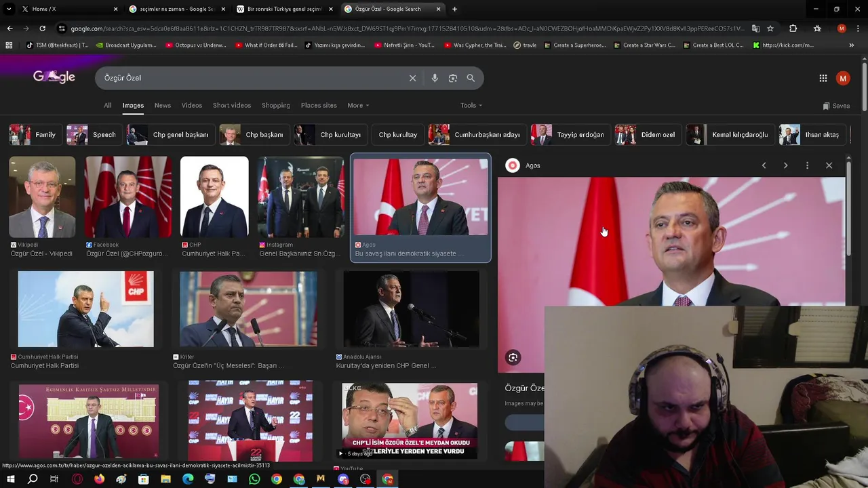
Task: Click the magnifier search button in the search box
Action: coord(471,78)
